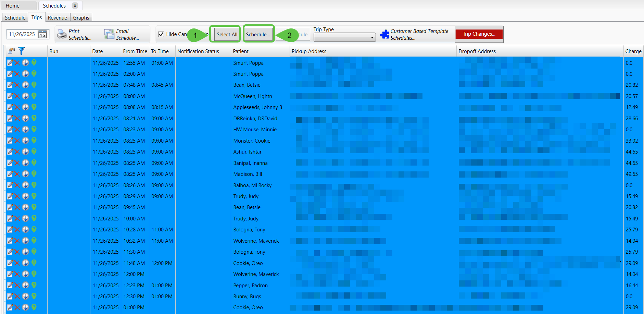
Task: Click the Select All button
Action: pyautogui.click(x=227, y=34)
